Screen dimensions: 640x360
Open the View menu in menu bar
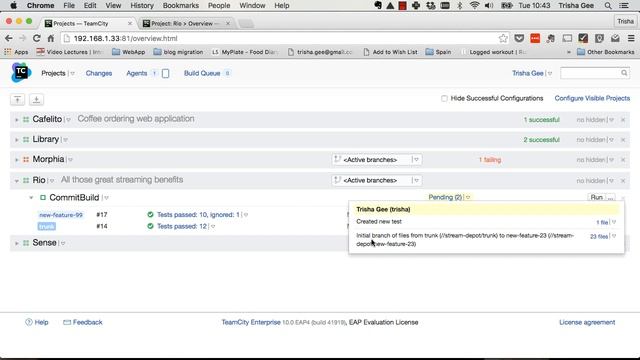(x=113, y=6)
